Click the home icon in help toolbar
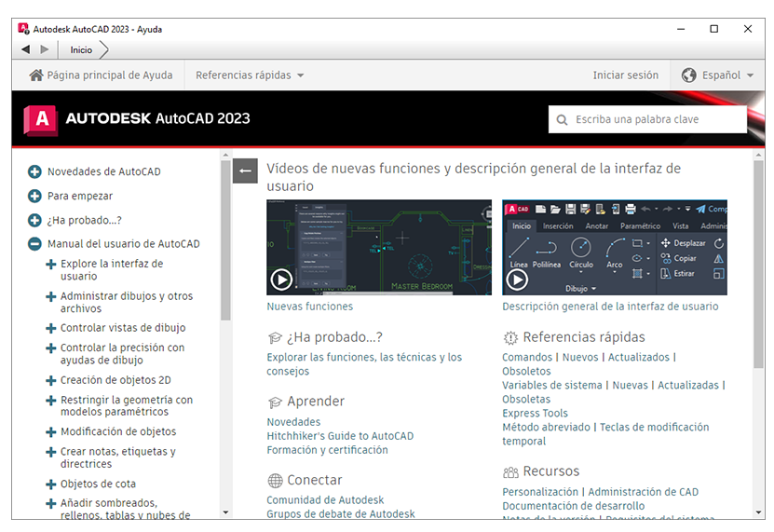Screen dimensions: 774x532 (x=36, y=75)
